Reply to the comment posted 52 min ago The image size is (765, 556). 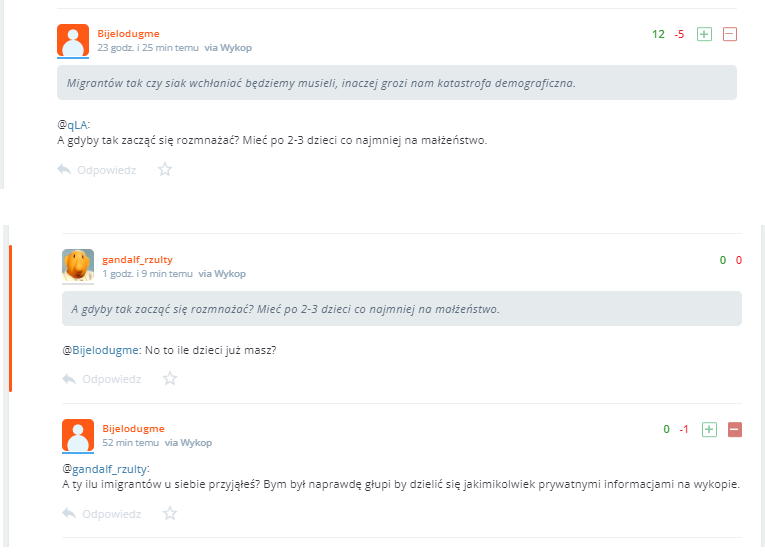102,513
